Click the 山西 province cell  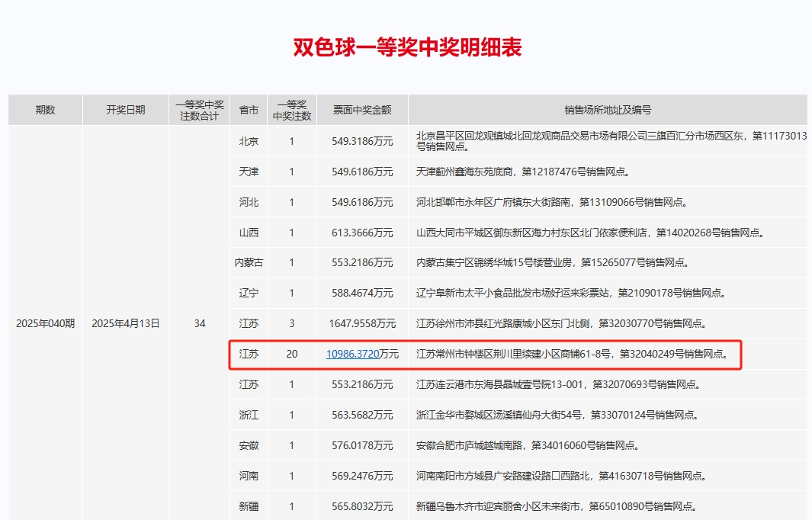[249, 233]
